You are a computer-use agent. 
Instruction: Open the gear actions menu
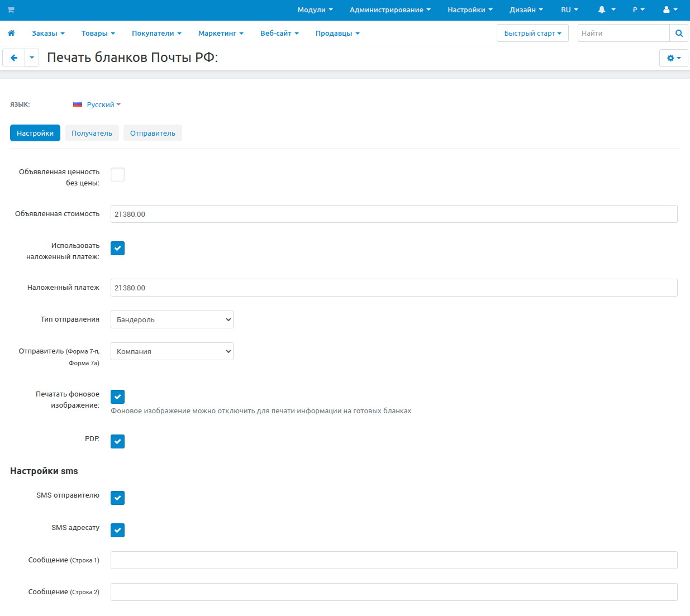pyautogui.click(x=674, y=58)
